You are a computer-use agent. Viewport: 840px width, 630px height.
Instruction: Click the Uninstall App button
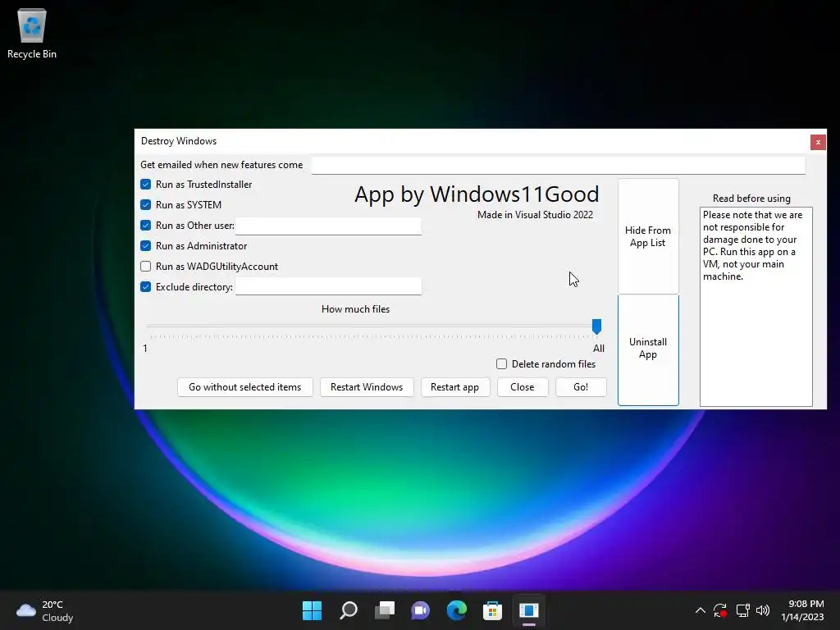click(648, 349)
